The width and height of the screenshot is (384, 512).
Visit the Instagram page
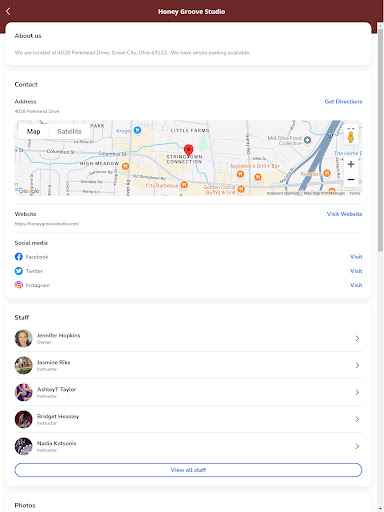(x=356, y=285)
